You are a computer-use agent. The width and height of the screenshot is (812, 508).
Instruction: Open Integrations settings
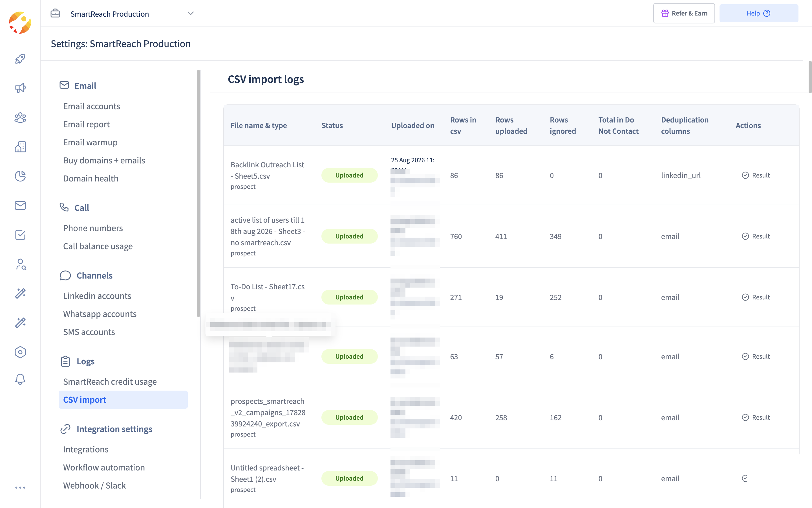click(x=85, y=450)
